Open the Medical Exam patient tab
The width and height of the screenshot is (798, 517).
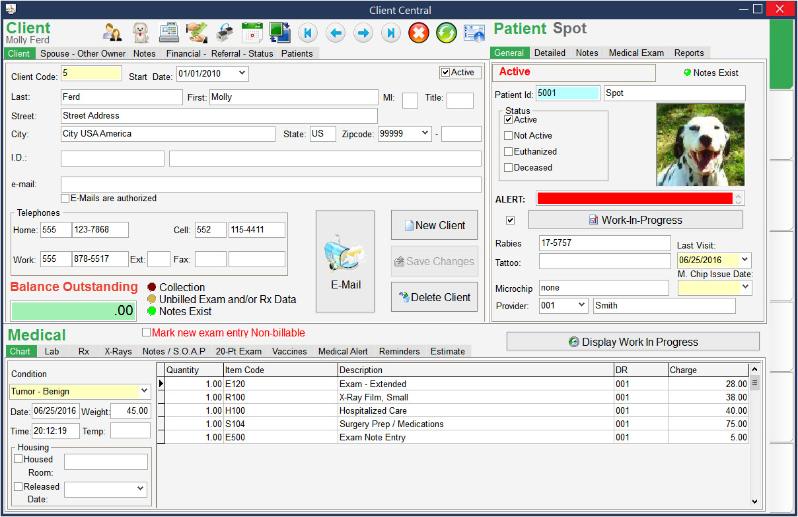(x=636, y=53)
